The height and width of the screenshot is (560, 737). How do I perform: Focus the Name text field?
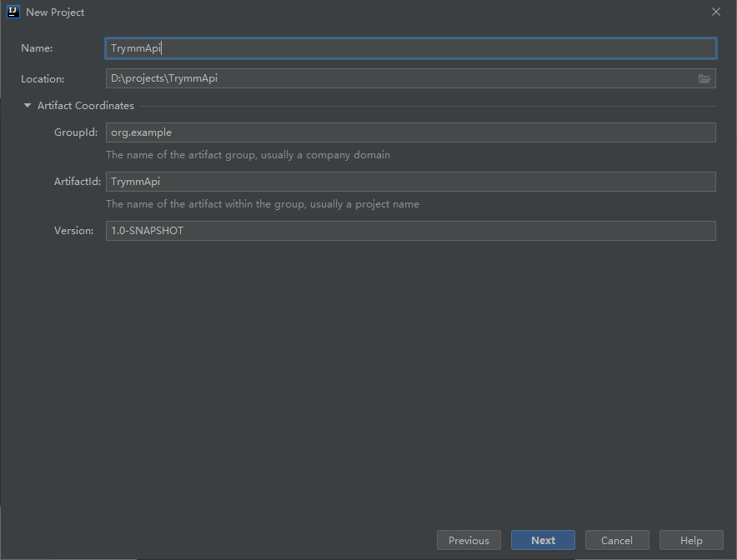tap(410, 48)
